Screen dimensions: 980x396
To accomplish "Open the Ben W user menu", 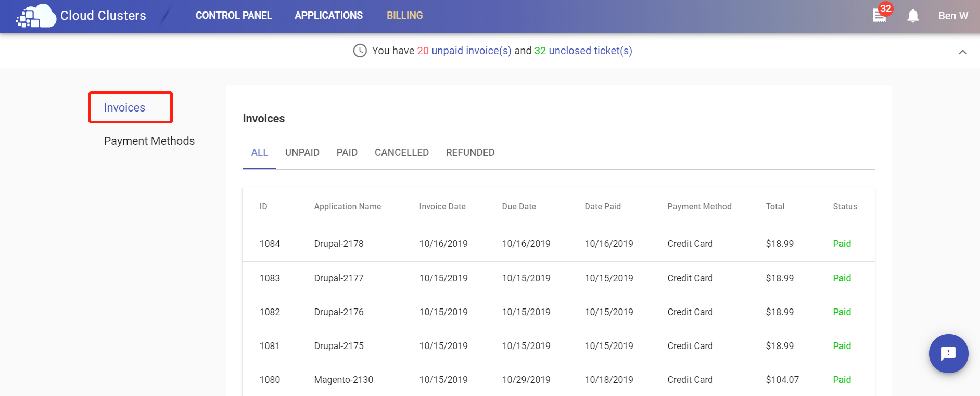I will (953, 16).
